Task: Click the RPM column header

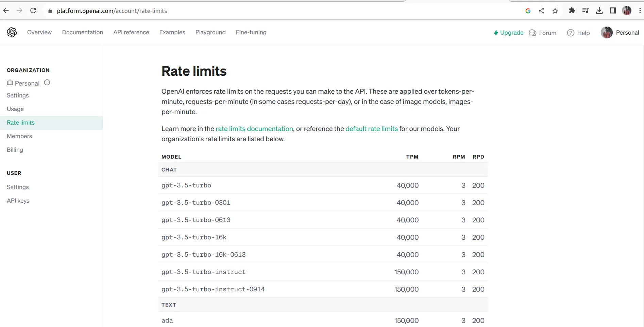Action: [459, 157]
